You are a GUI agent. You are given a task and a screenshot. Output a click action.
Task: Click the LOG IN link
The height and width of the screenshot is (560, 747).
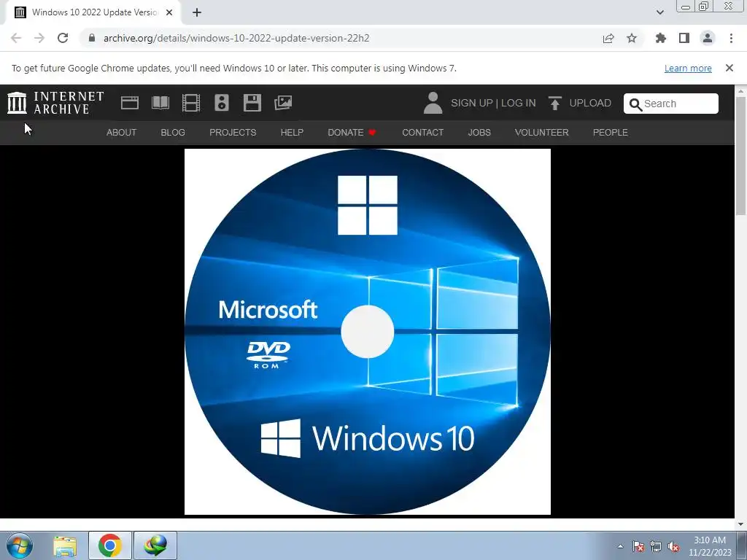[519, 103]
